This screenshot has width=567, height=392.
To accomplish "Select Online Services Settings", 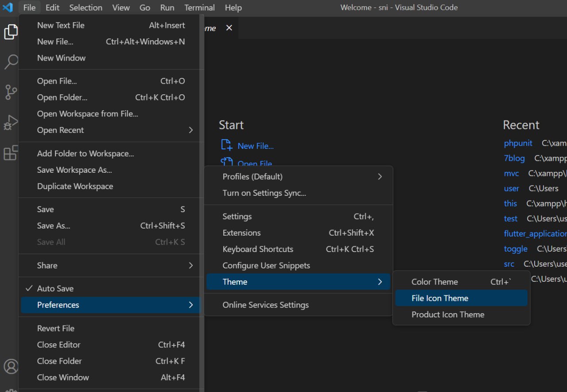I will pos(299,305).
